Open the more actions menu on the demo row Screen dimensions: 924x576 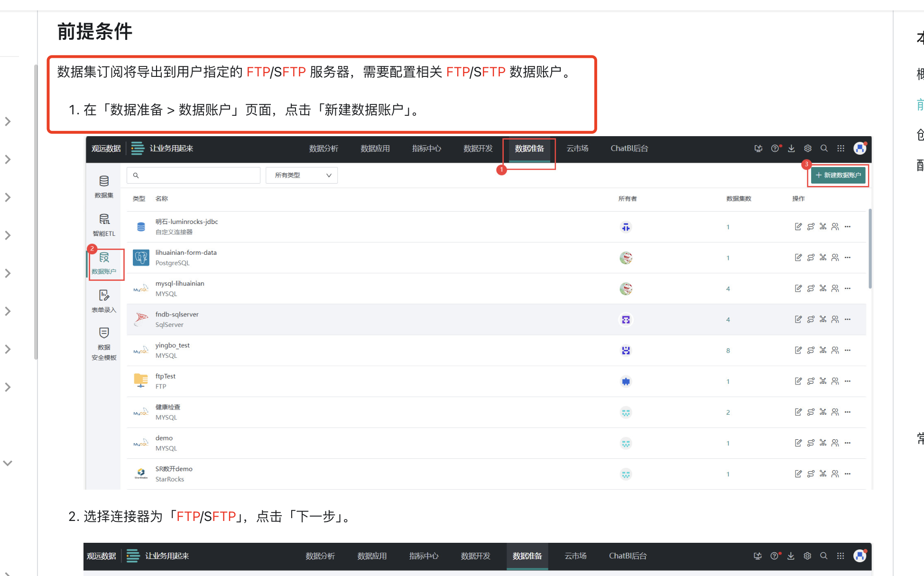tap(848, 442)
